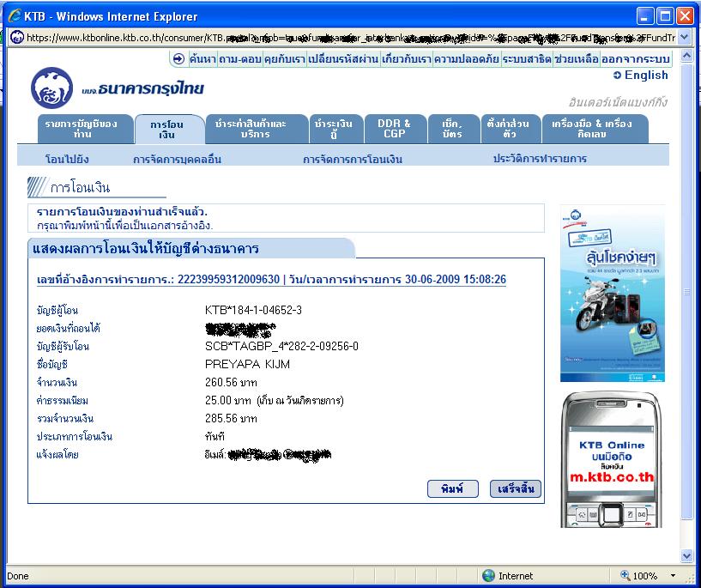Log out via ออกจากระบบ link

coord(635,58)
